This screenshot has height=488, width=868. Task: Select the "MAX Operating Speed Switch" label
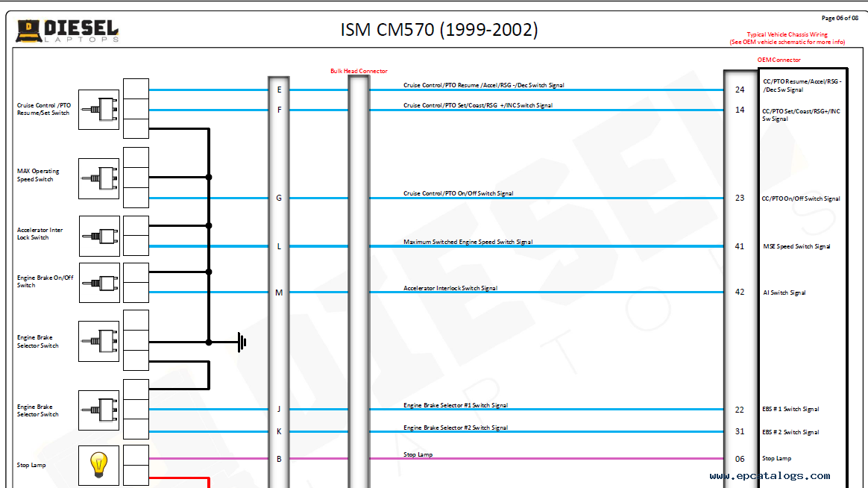click(38, 175)
